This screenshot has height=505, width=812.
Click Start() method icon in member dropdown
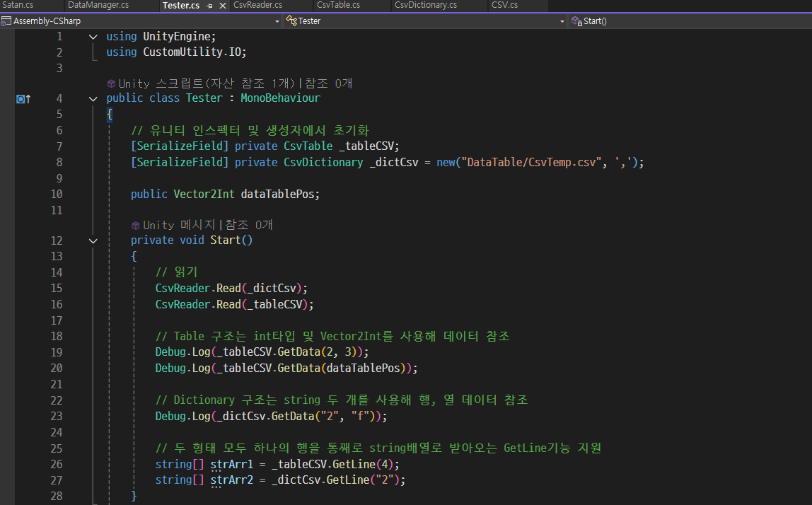click(x=576, y=21)
